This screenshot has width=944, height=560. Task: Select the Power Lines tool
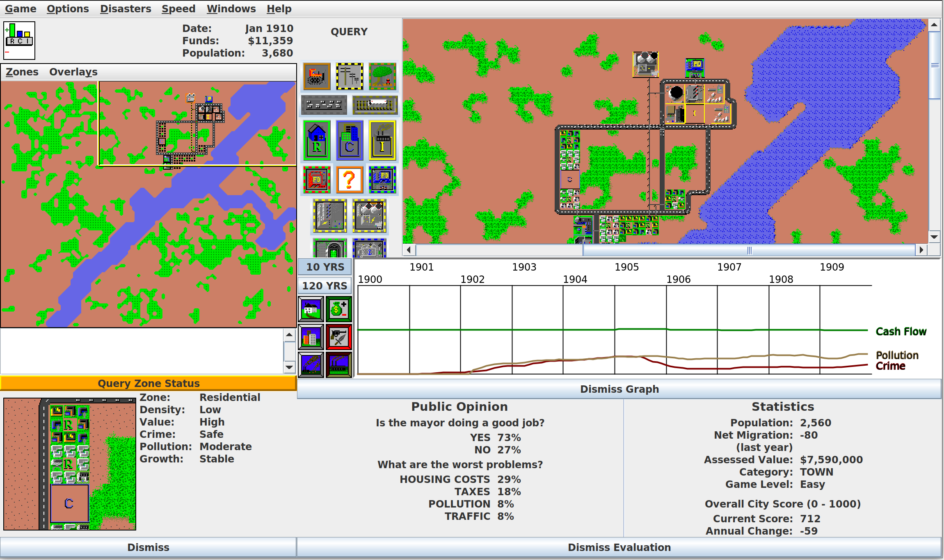tap(350, 76)
